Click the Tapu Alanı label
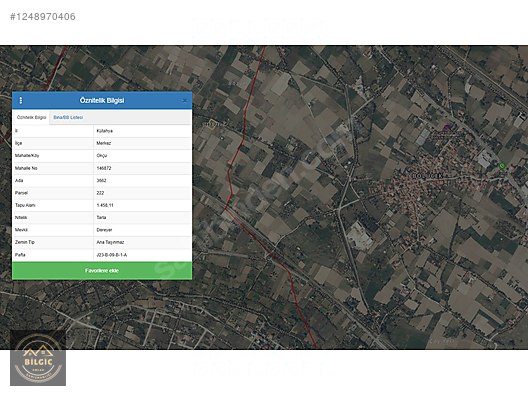 [x=25, y=205]
